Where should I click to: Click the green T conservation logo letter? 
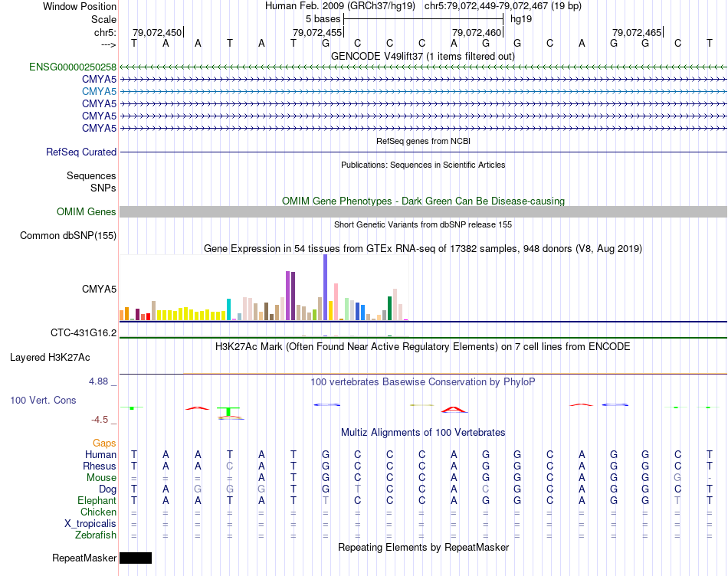(228, 411)
